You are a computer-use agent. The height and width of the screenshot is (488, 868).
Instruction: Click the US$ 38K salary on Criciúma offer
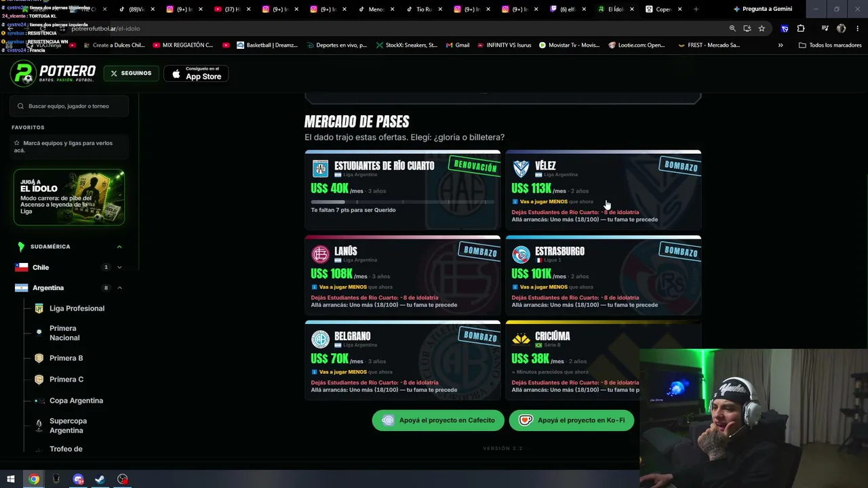click(530, 359)
